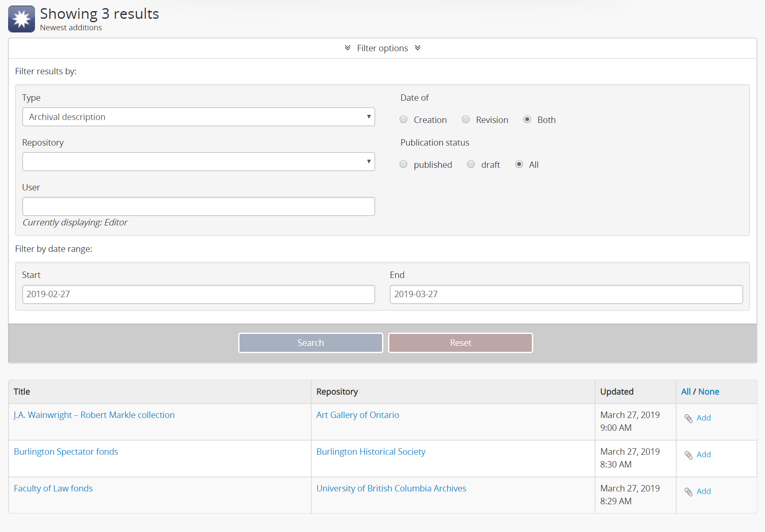Click left double-chevron beside Filter options
Image resolution: width=765 pixels, height=532 pixels.
click(x=347, y=48)
